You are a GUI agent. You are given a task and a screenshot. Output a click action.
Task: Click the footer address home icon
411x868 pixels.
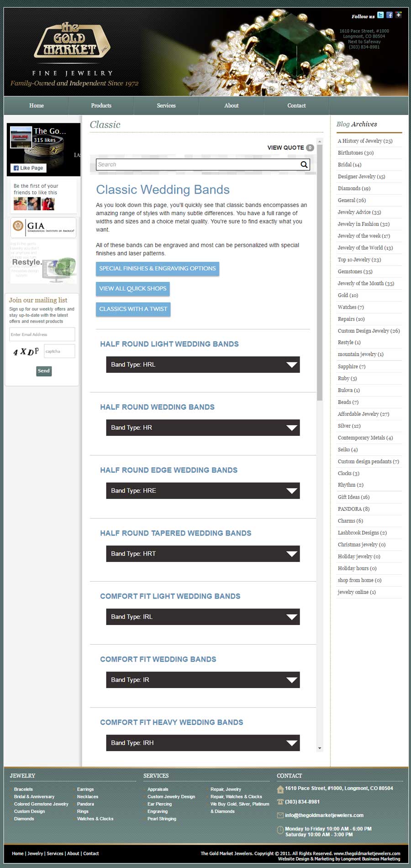tap(280, 789)
